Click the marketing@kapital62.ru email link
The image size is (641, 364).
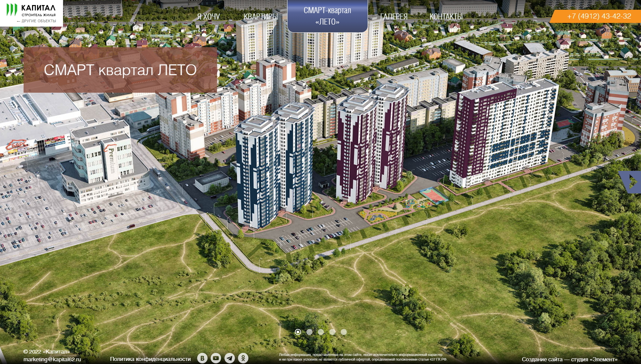point(52,359)
